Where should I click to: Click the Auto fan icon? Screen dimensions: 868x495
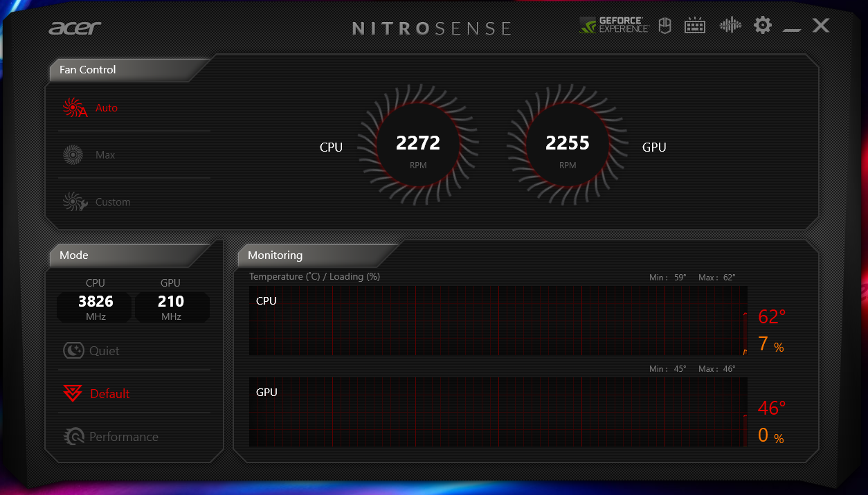point(75,108)
